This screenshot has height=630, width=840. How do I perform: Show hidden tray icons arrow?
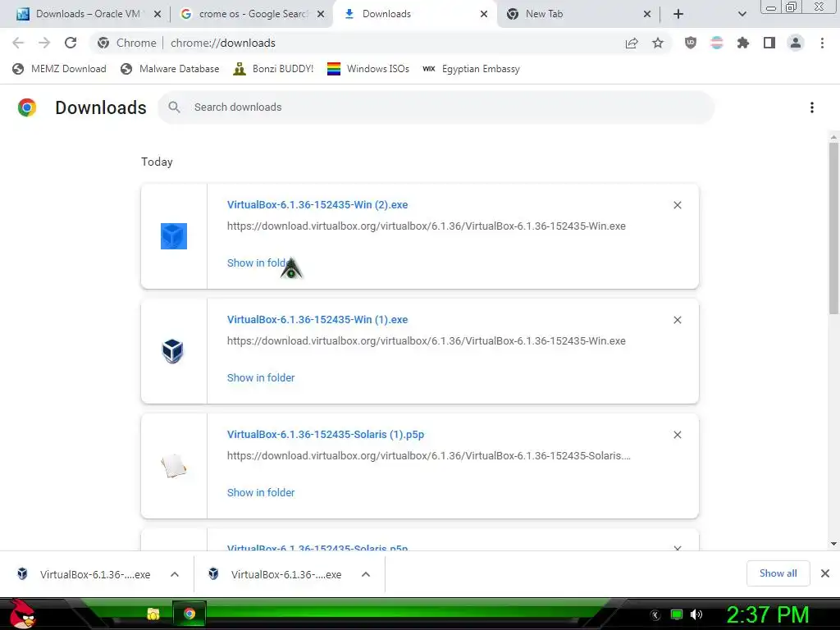[655, 615]
